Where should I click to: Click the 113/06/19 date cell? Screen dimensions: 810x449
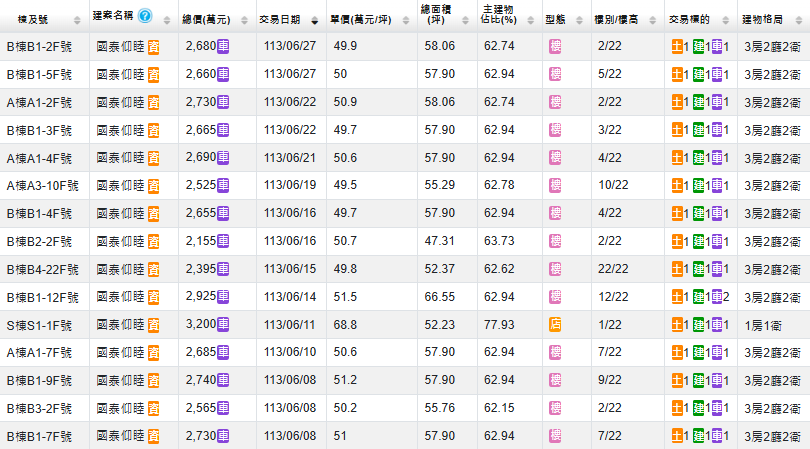[290, 185]
